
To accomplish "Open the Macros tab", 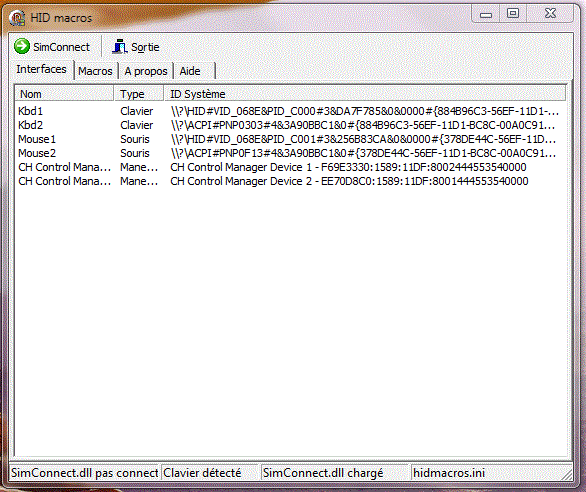I will [95, 71].
